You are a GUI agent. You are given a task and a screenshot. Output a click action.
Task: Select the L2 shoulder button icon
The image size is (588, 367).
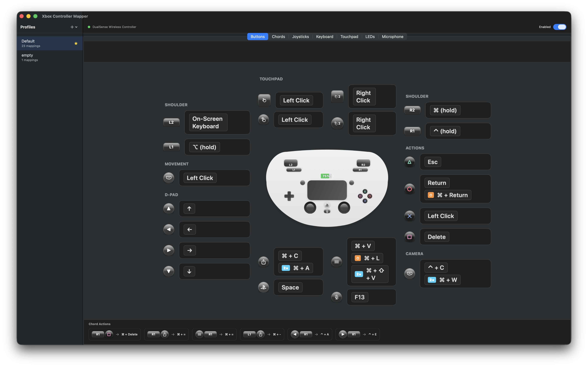point(171,122)
